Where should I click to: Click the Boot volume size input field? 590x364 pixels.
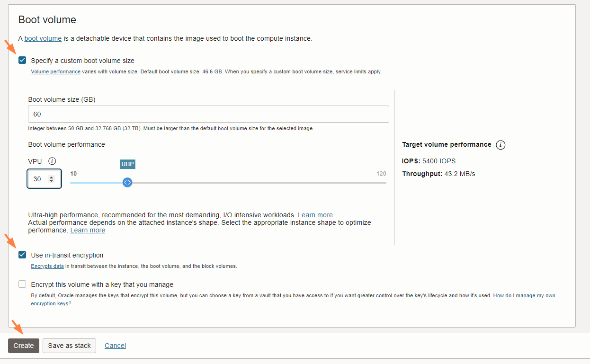208,114
